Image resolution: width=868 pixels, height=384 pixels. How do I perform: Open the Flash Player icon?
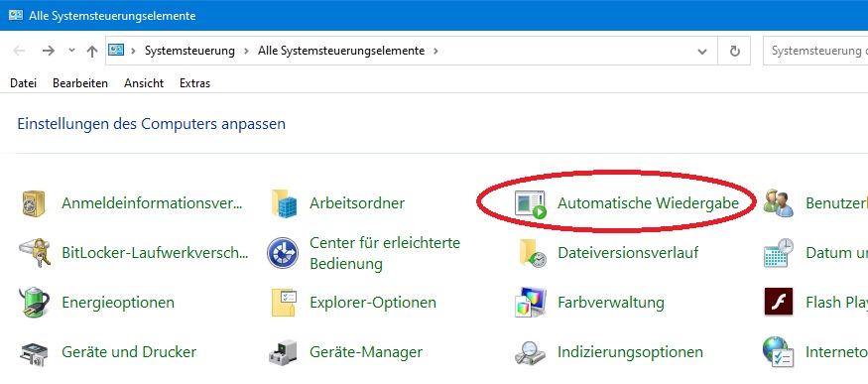(779, 302)
